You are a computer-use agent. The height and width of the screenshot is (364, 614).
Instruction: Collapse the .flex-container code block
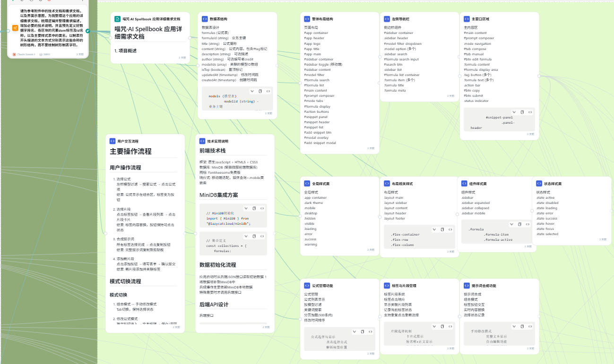coord(434,229)
